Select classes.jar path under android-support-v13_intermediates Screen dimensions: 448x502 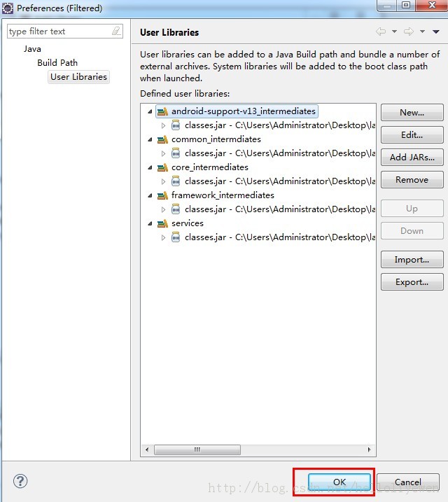click(x=280, y=125)
